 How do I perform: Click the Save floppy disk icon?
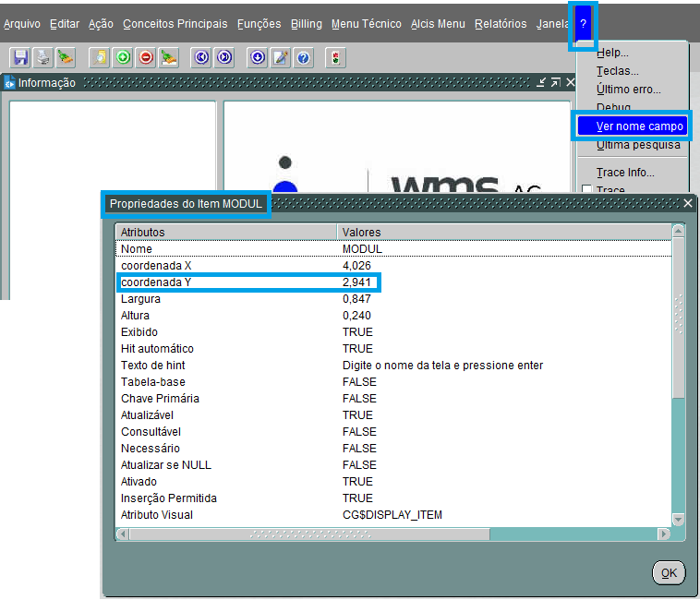tap(20, 57)
